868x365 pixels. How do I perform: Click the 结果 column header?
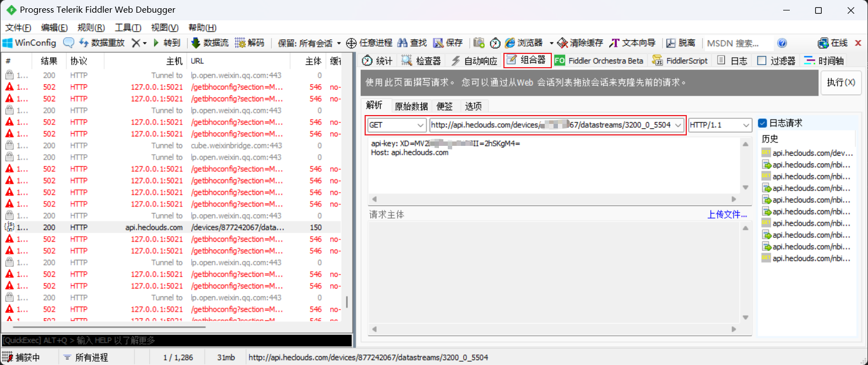(49, 61)
